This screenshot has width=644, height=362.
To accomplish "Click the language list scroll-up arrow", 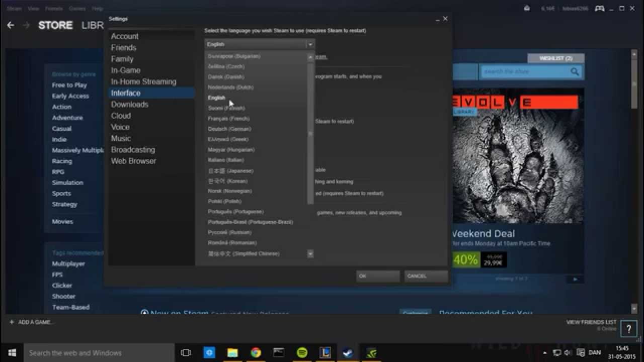I will click(310, 57).
